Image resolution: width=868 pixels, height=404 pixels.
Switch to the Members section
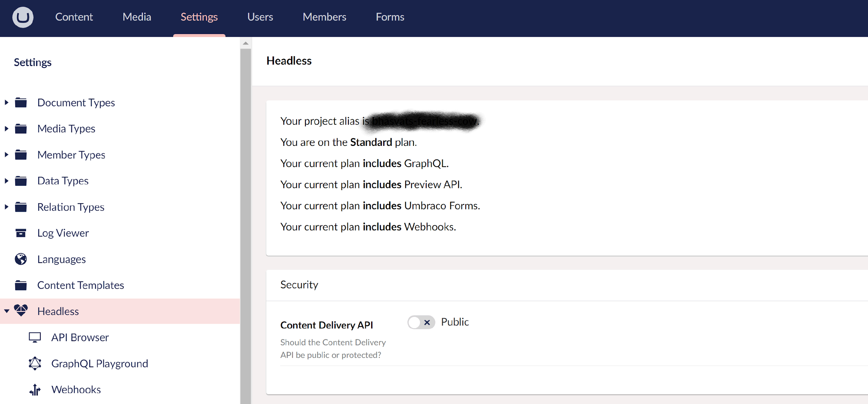coord(324,17)
